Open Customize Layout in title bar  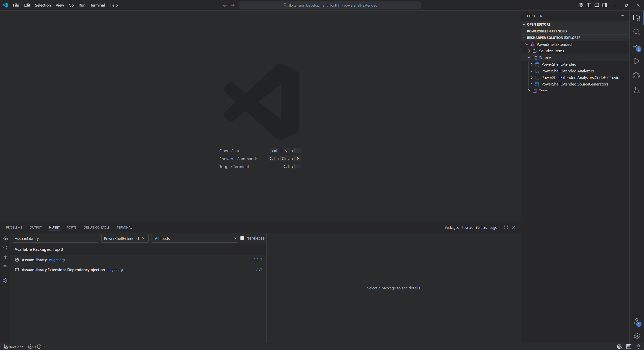click(x=581, y=5)
